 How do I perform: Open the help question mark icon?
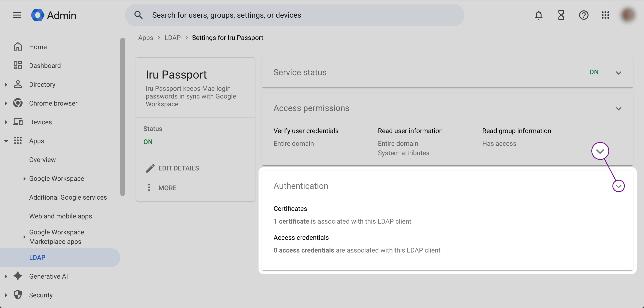584,15
